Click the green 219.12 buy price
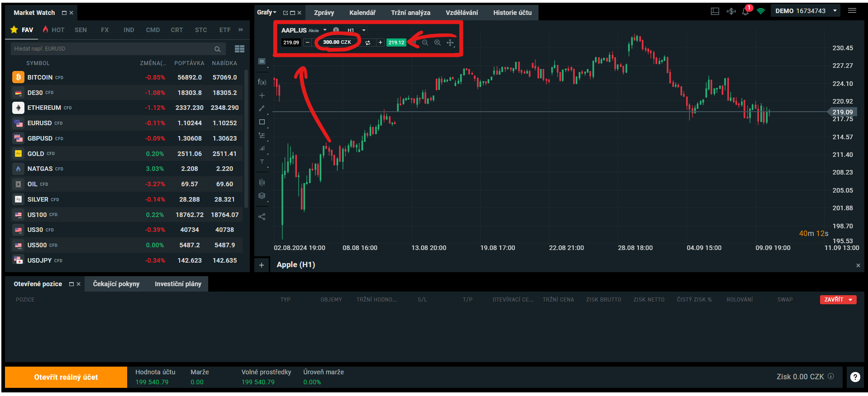 coord(396,42)
